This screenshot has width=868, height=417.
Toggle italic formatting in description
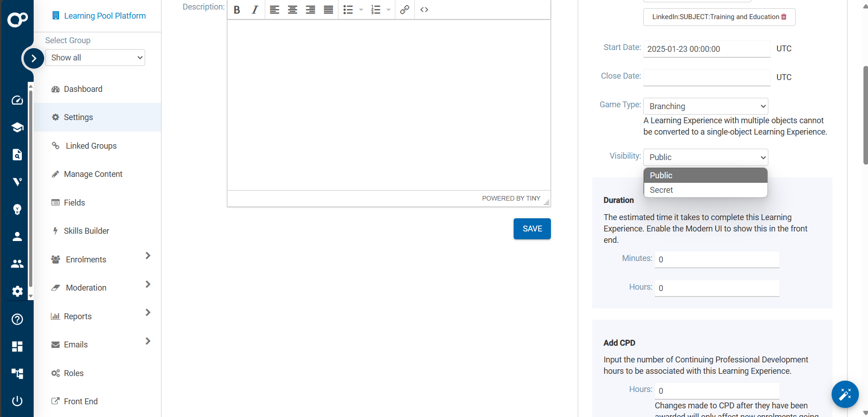(254, 10)
